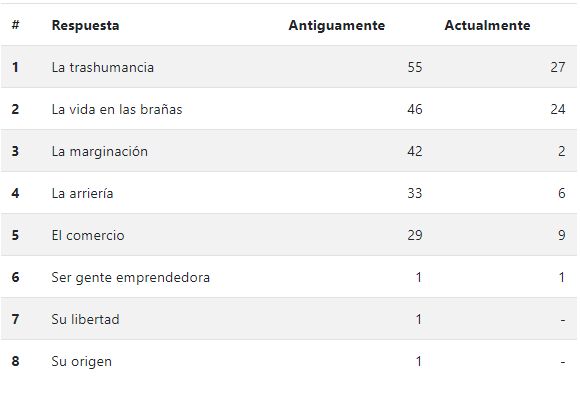Screen dimensions: 580x398
Task: Click the Antiguamente value 33 cell
Action: pyautogui.click(x=415, y=193)
